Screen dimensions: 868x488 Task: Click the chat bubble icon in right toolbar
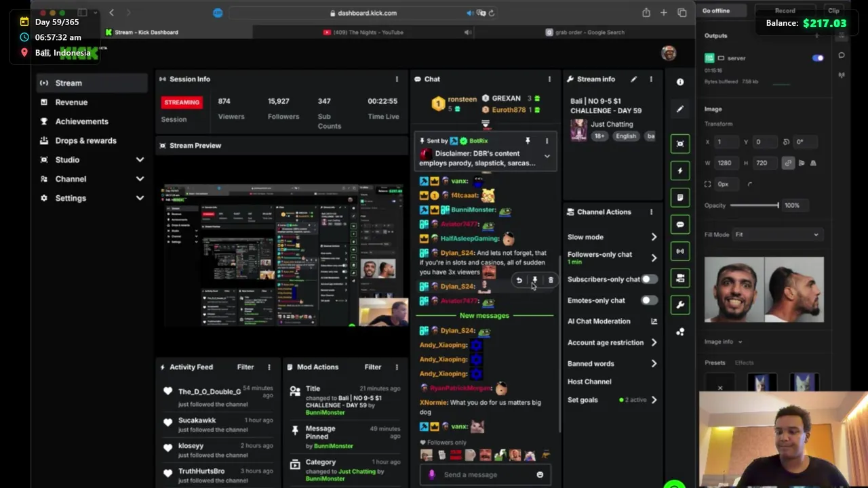click(x=680, y=224)
